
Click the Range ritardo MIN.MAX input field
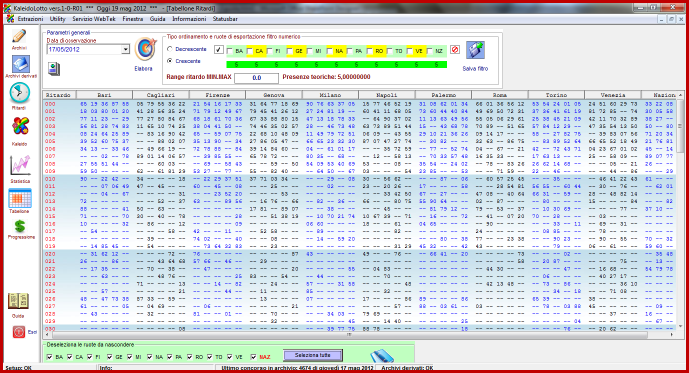point(256,78)
